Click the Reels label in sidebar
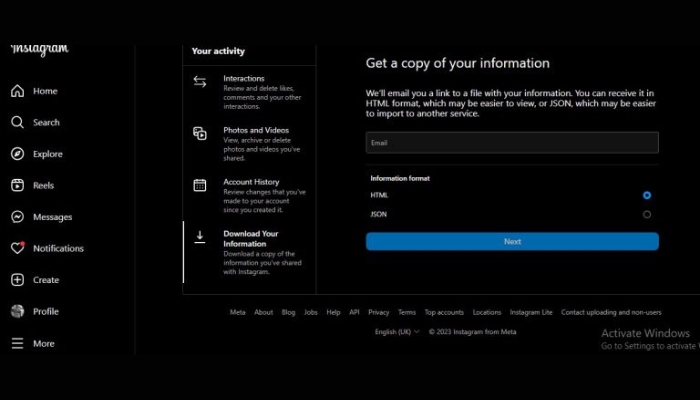Image resolution: width=700 pixels, height=400 pixels. click(43, 185)
